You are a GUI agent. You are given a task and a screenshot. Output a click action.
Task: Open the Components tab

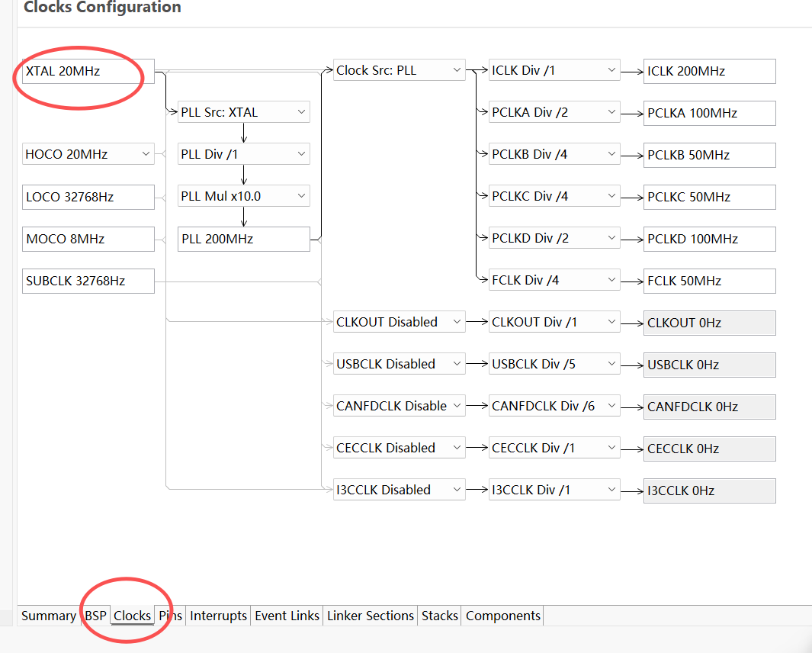(503, 616)
